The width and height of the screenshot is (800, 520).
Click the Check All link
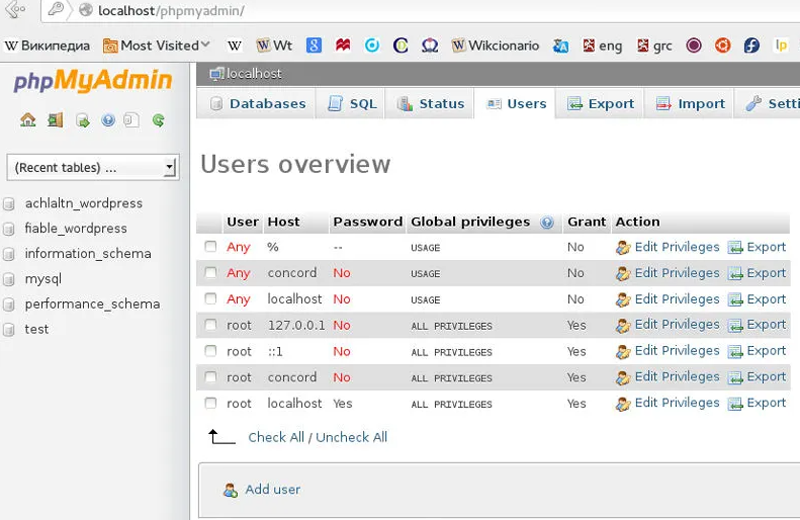(x=276, y=437)
